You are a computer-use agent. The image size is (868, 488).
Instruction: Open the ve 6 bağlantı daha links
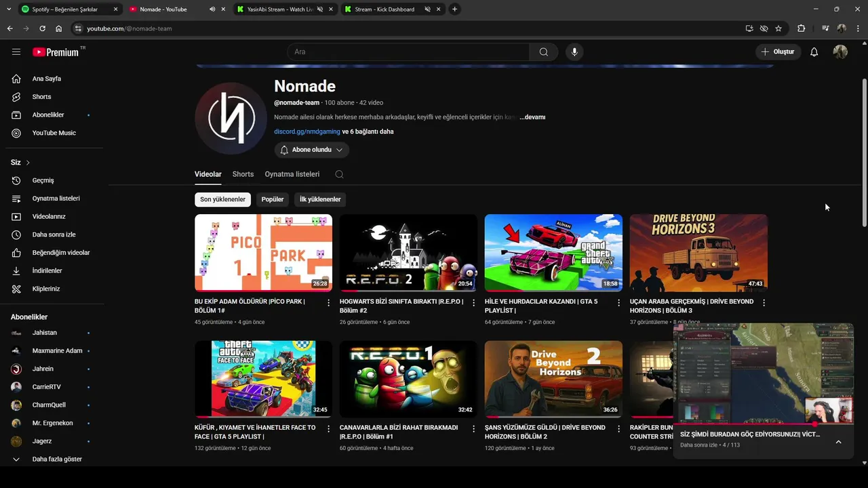pos(368,131)
